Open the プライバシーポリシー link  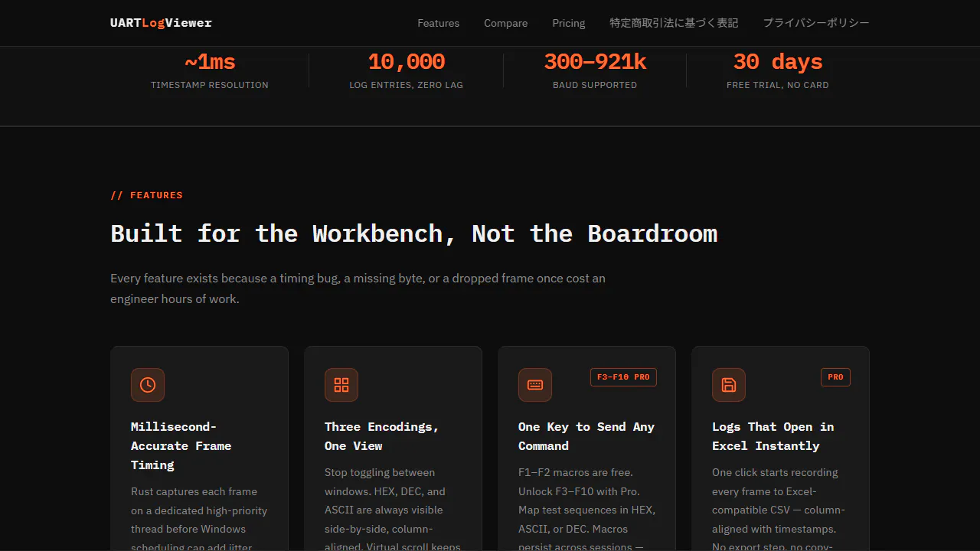pyautogui.click(x=816, y=23)
